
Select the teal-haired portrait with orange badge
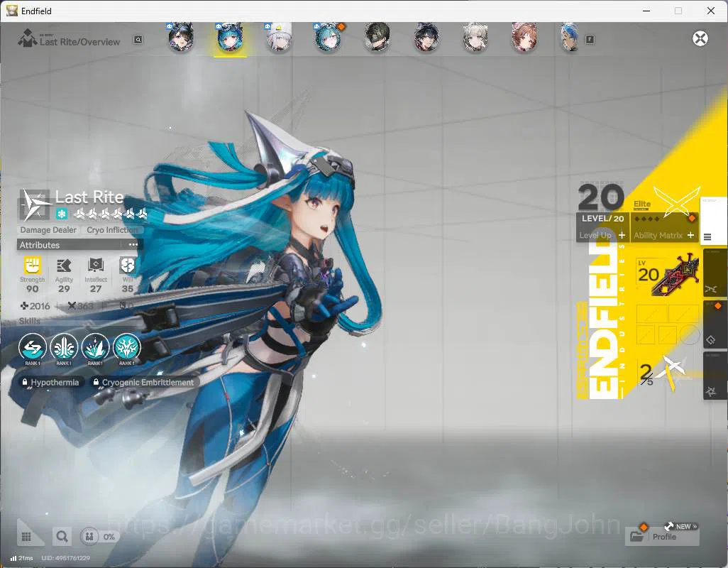(329, 38)
